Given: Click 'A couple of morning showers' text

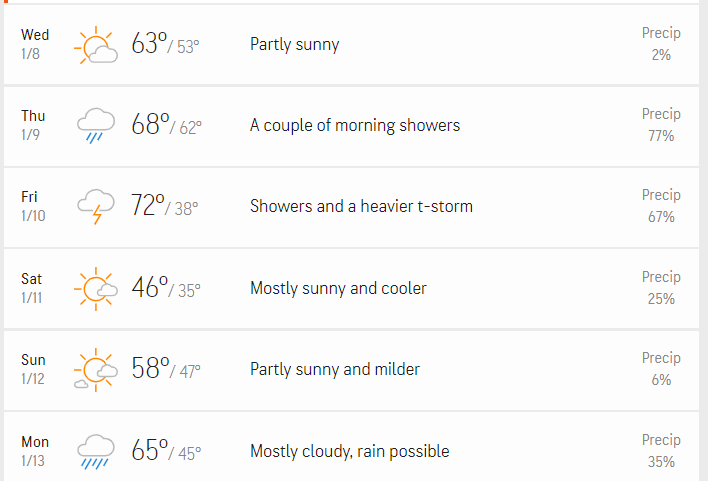Looking at the screenshot, I should tap(355, 125).
